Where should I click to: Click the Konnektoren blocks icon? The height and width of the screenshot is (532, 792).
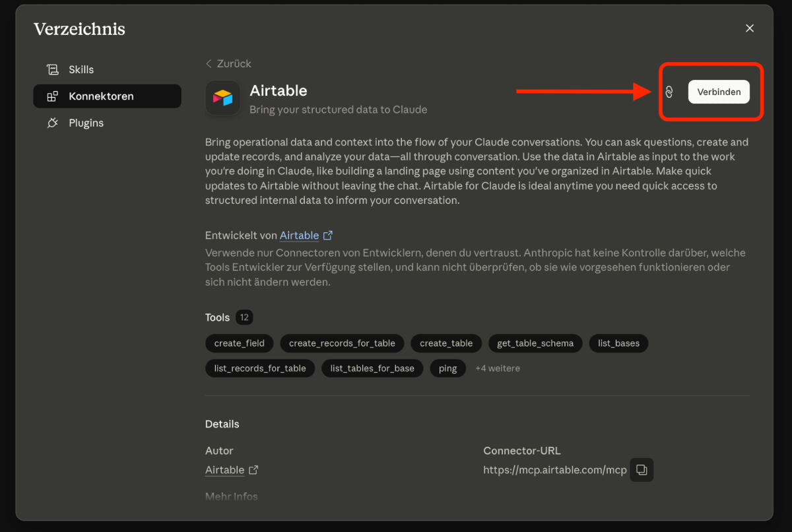coord(53,96)
